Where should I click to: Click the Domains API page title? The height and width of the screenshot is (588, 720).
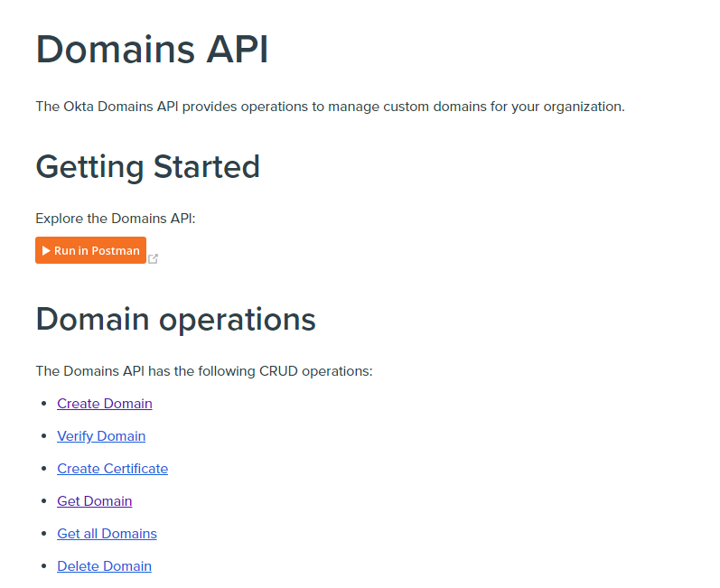(152, 49)
